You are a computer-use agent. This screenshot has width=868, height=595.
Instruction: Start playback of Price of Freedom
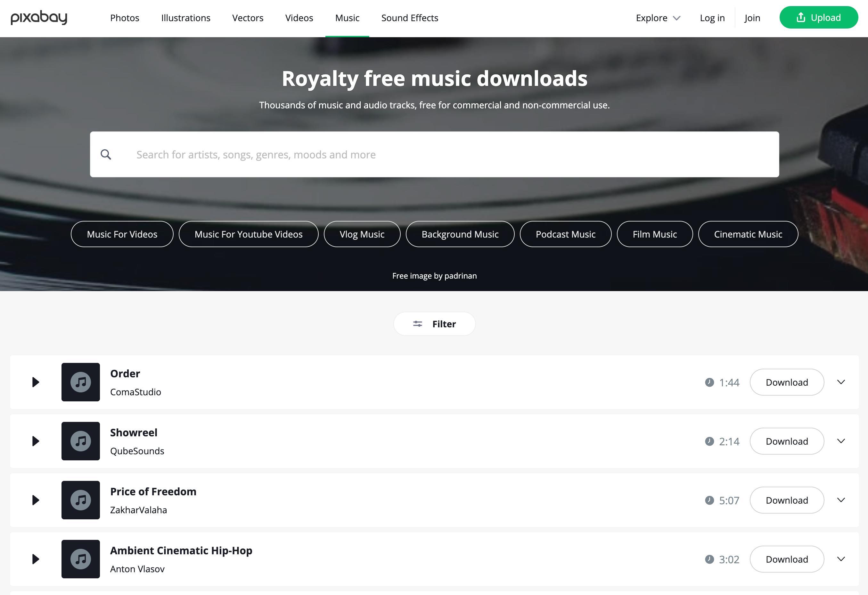(x=36, y=500)
